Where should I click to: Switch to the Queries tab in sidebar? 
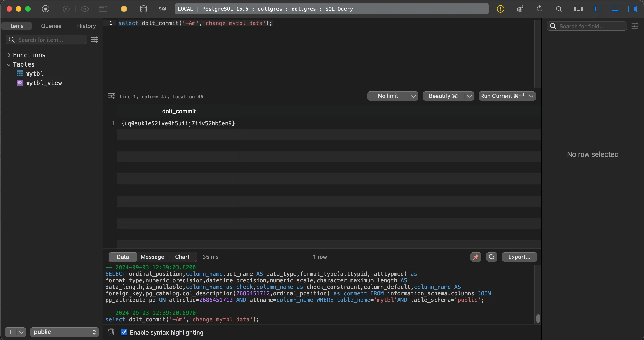coord(51,26)
